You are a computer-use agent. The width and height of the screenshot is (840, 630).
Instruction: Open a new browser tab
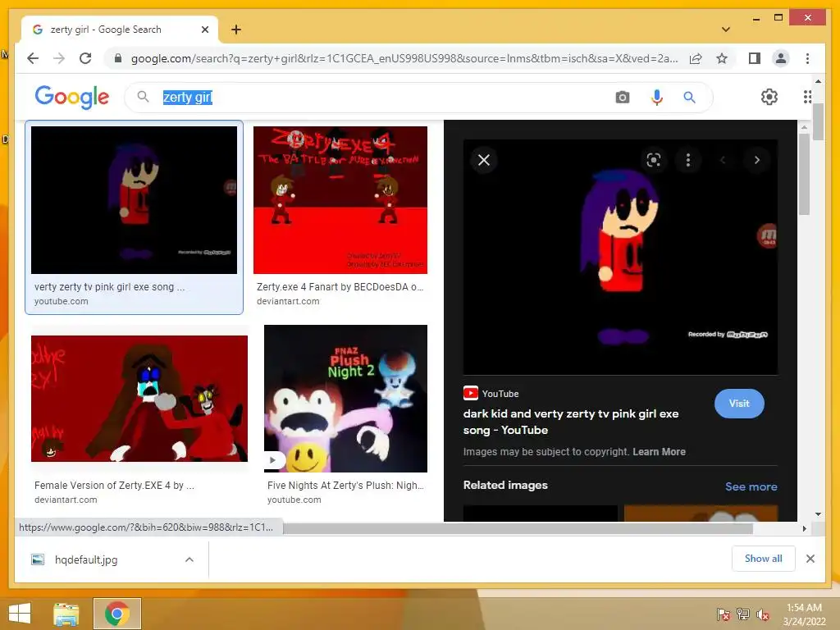coord(235,30)
